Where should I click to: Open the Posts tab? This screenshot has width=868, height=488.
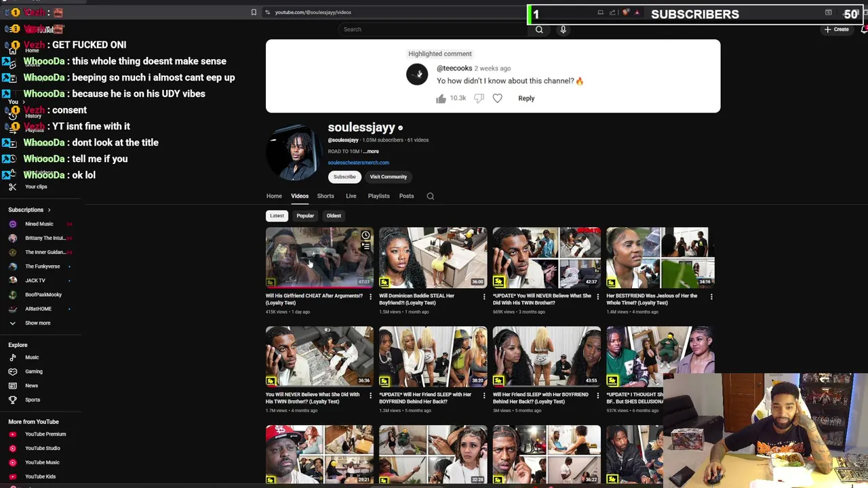406,196
